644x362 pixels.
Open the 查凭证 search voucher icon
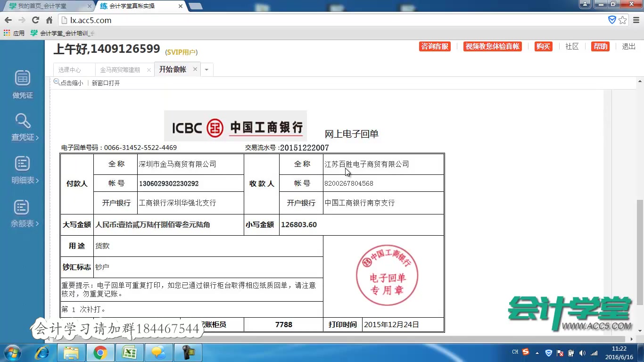pos(25,127)
